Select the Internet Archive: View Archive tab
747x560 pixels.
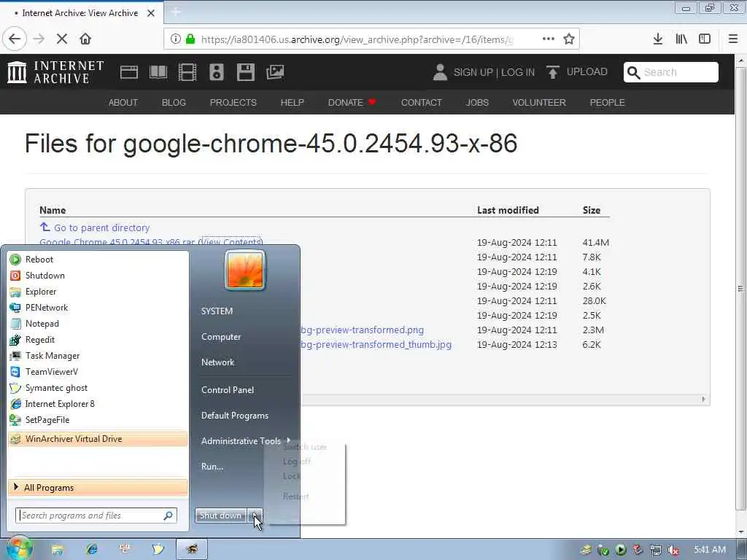click(80, 13)
